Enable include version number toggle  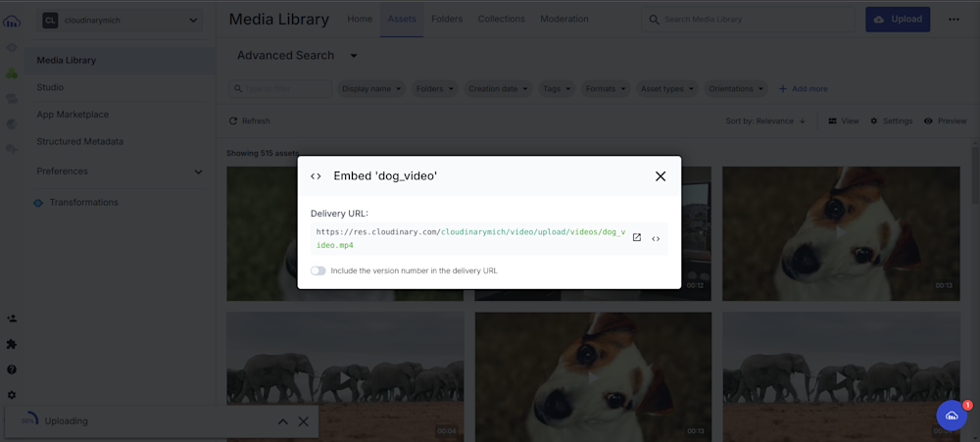click(x=318, y=270)
